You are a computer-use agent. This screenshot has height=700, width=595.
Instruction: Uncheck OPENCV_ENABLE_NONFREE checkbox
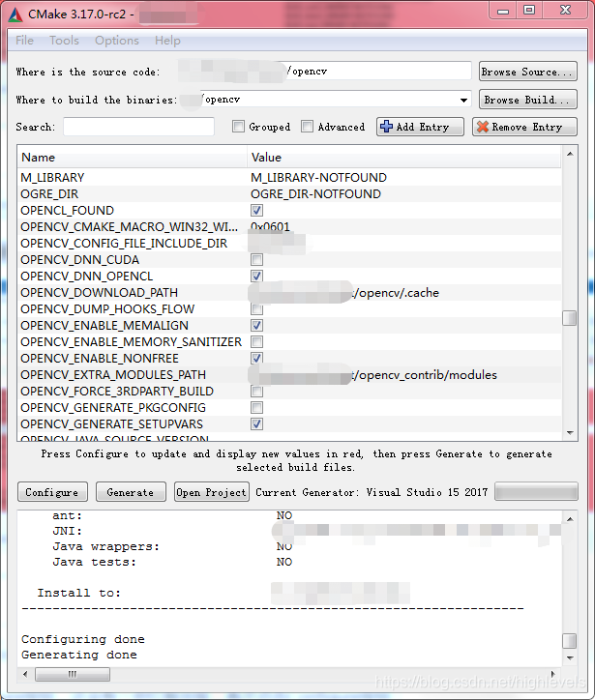[256, 358]
